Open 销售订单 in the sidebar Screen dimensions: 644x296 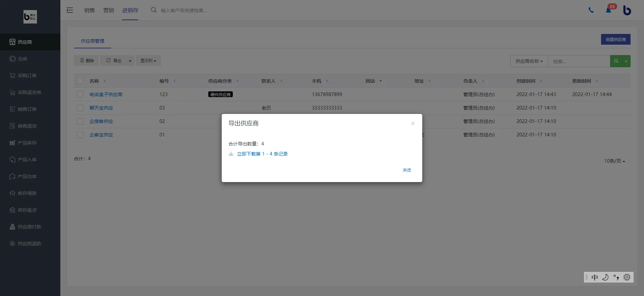(30, 109)
